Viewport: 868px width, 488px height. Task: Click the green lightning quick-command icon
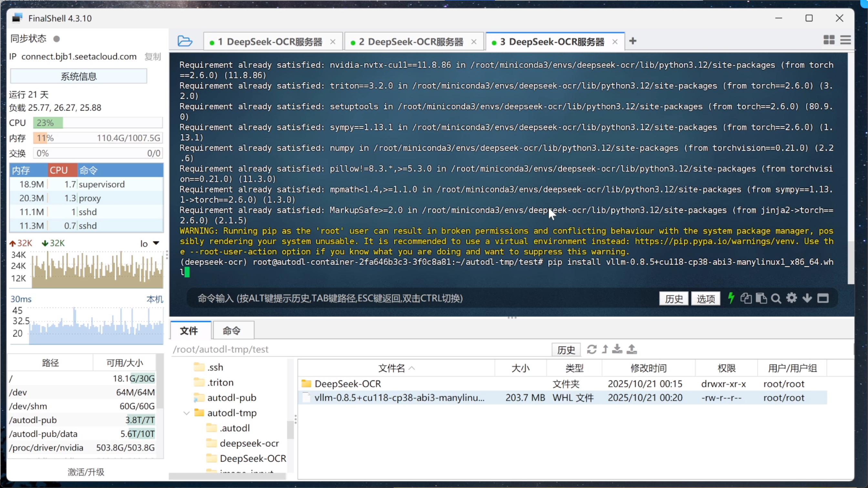click(x=731, y=298)
